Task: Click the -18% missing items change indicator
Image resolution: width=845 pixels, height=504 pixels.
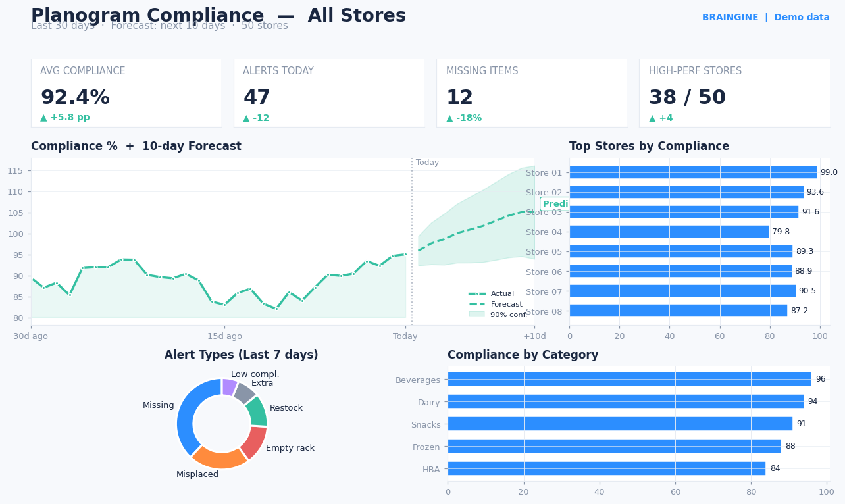Action: pyautogui.click(x=464, y=118)
